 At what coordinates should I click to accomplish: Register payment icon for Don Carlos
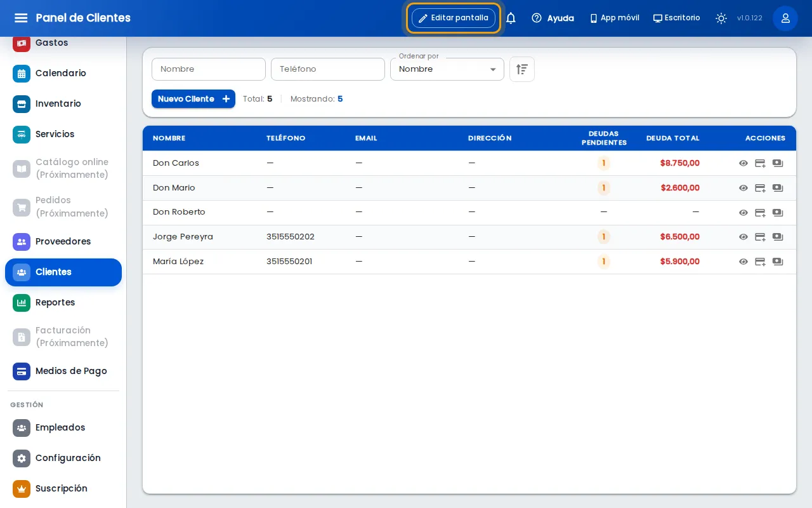[x=778, y=163]
